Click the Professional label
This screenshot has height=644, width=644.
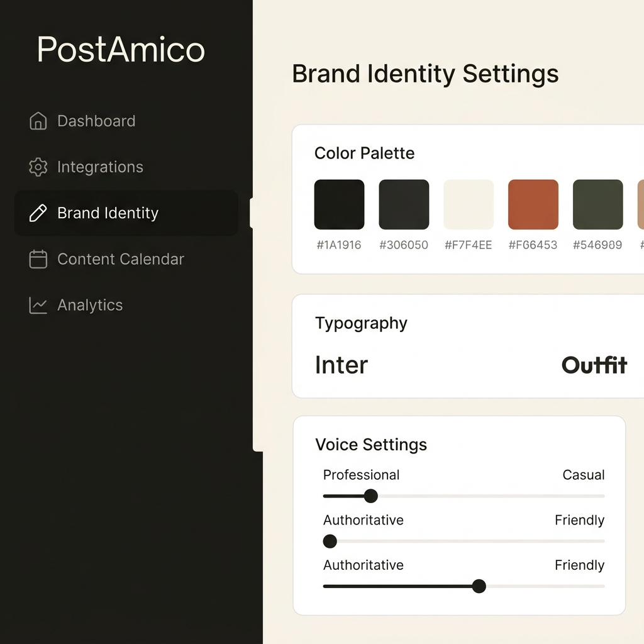361,475
